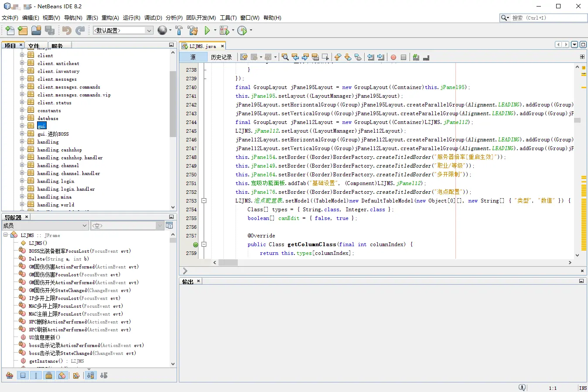Click the Comment lines icon
The image size is (588, 392).
point(416,57)
